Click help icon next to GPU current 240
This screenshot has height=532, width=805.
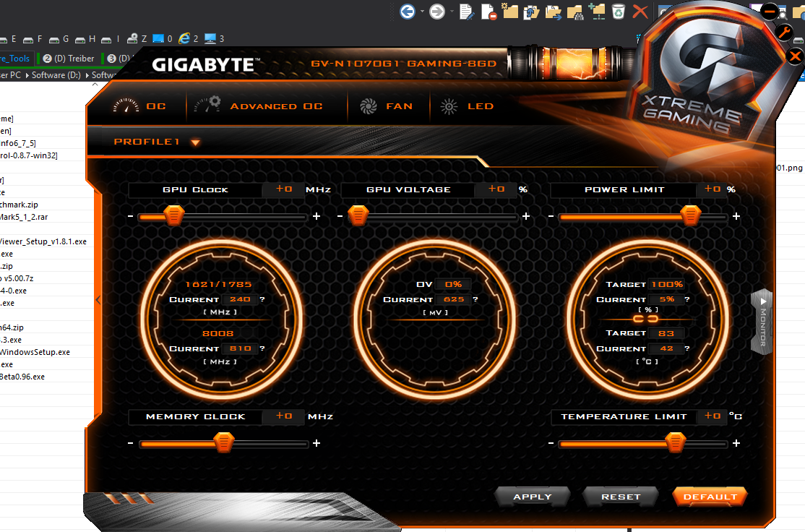click(x=262, y=299)
